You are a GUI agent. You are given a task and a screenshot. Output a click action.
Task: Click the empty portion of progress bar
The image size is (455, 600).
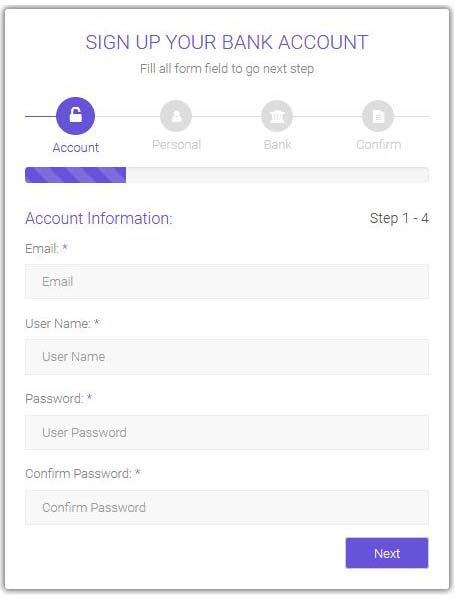click(277, 175)
